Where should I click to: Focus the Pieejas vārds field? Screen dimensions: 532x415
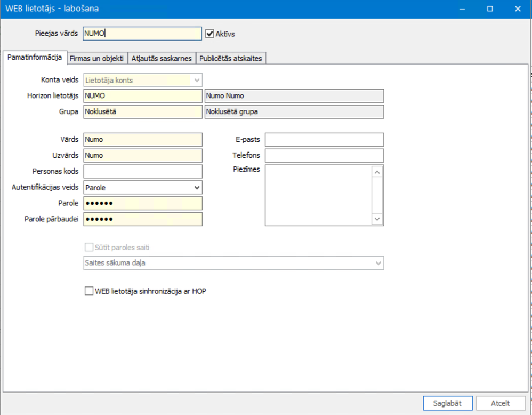[x=142, y=34]
